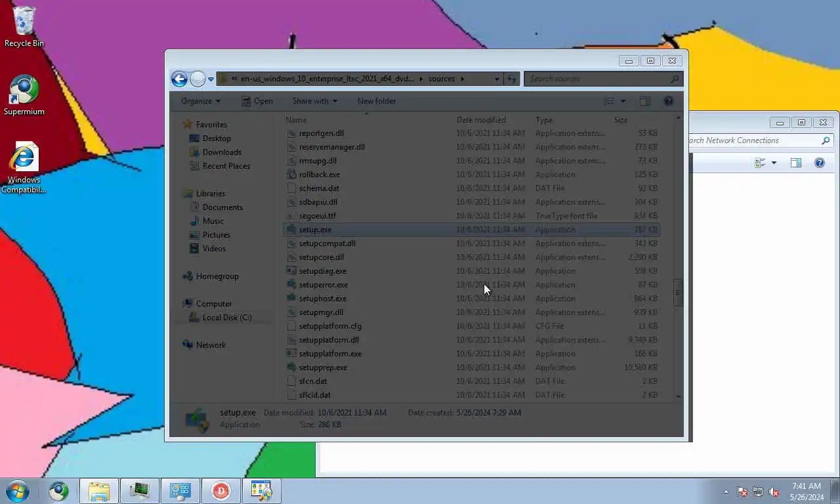Show the preview pane in the sources window
840x504 pixels.
click(x=645, y=101)
